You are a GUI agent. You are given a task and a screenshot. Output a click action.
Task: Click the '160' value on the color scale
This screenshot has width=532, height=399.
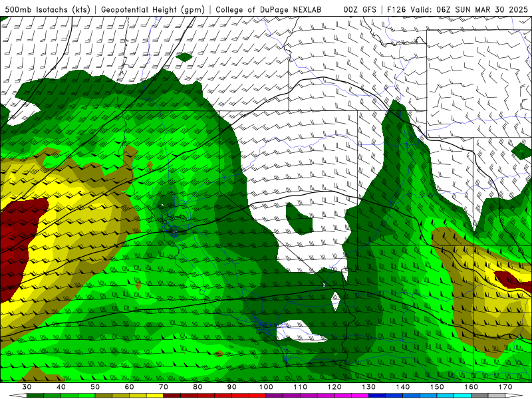click(471, 387)
